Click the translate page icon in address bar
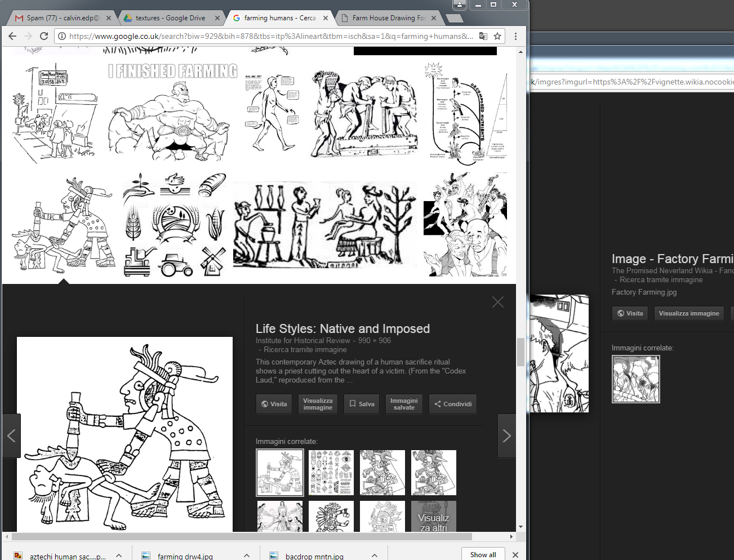The height and width of the screenshot is (560, 734). [483, 36]
